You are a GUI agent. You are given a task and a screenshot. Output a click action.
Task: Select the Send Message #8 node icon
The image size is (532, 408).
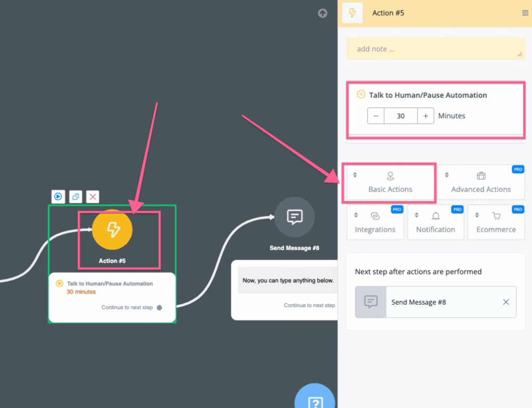tap(295, 217)
